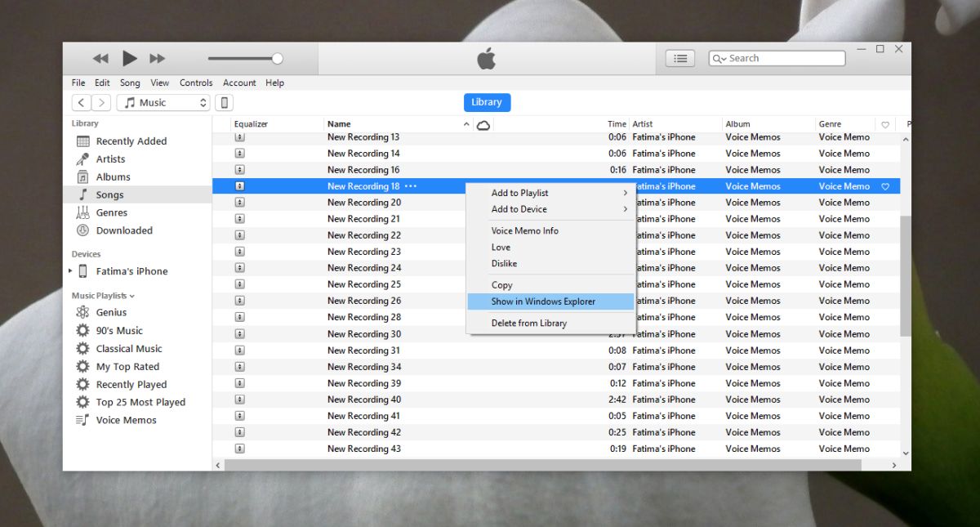Open the Help menu

coord(275,83)
